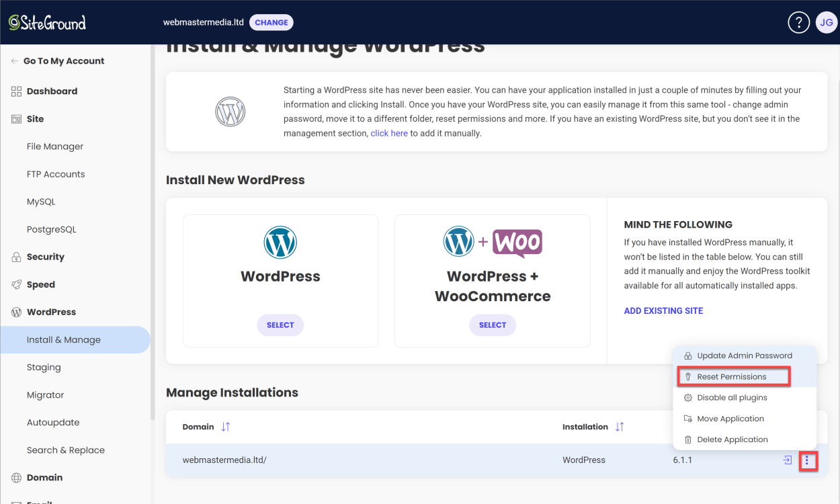
Task: Click the SiteGround logo
Action: [47, 22]
